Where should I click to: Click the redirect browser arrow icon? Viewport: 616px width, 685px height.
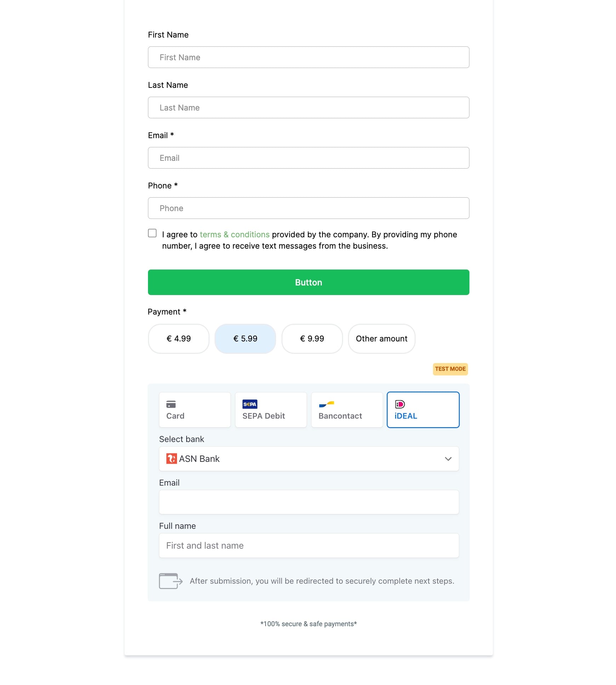171,581
